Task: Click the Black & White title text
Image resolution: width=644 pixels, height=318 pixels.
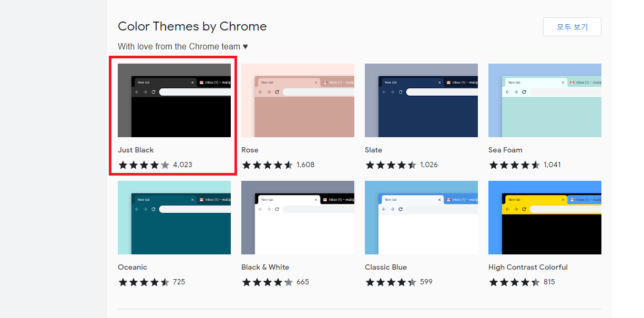Action: click(x=265, y=267)
